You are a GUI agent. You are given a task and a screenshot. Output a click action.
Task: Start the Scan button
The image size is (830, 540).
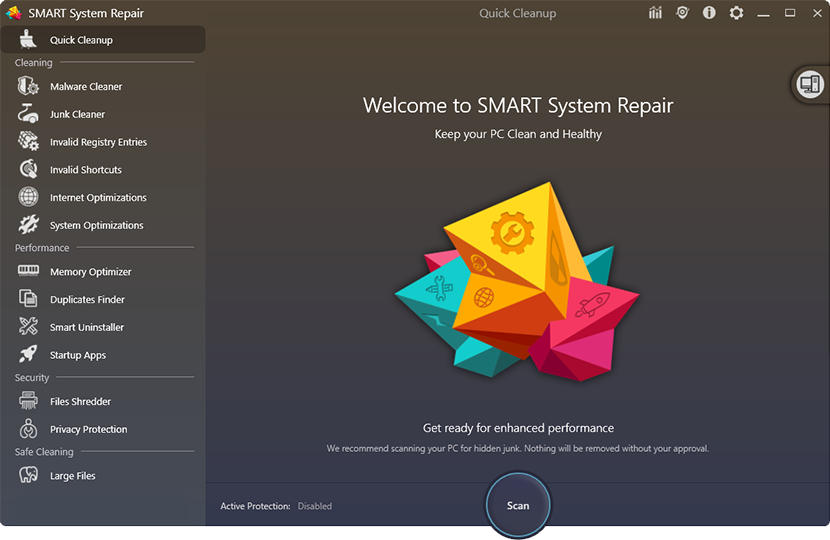[x=518, y=505]
